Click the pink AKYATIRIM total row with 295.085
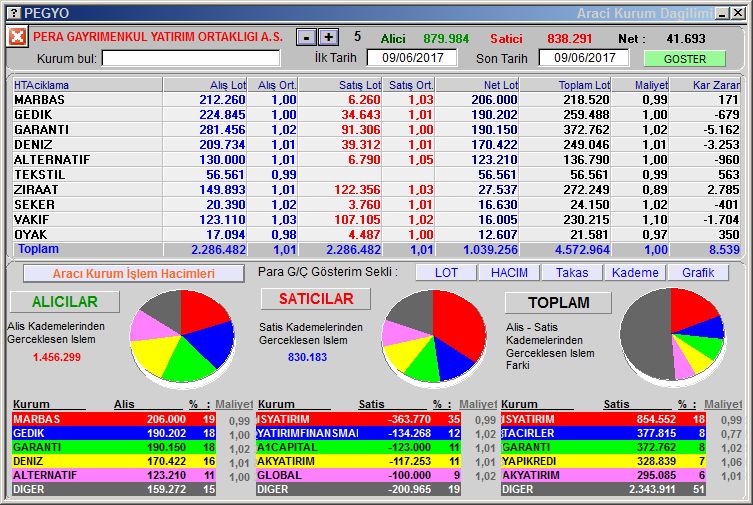Viewport: 753px width, 505px height. [x=603, y=475]
